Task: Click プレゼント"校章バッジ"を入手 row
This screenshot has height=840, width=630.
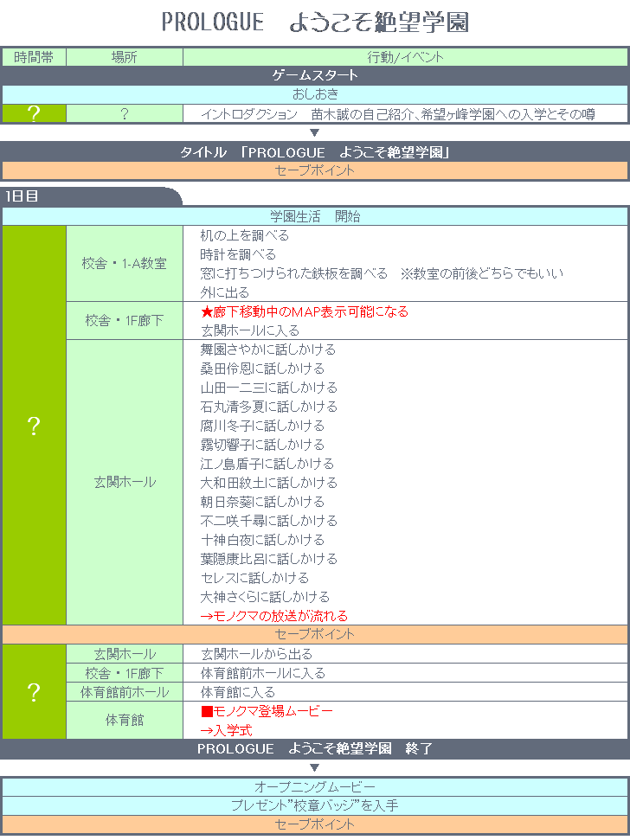Action: [x=315, y=805]
